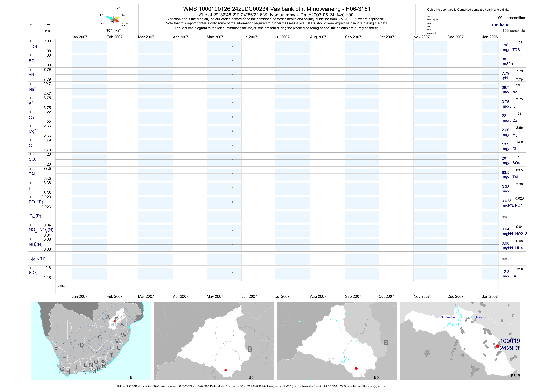Select the Nov 2007 bottom axis label
This screenshot has width=554, height=392.
pyautogui.click(x=421, y=296)
